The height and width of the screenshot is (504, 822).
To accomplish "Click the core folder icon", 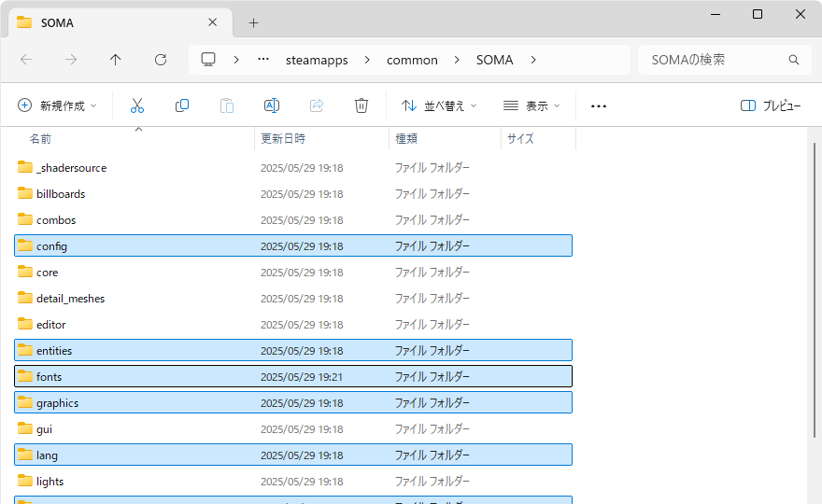I will click(24, 272).
